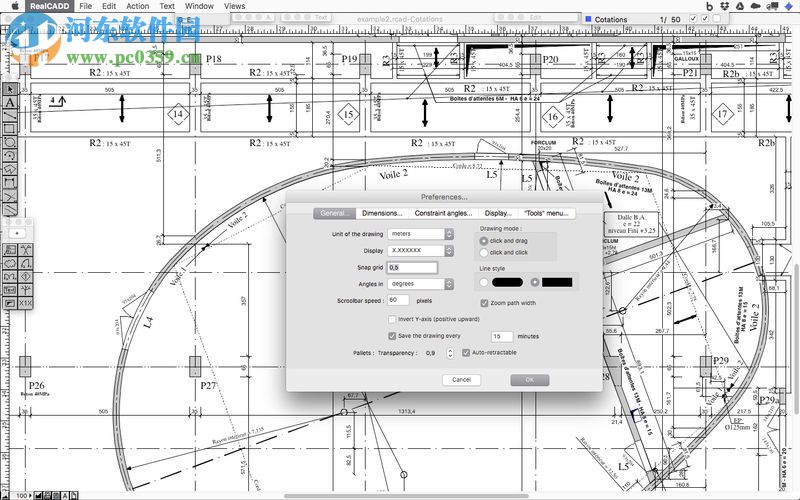Toggle the Auto-retractable checkbox
Image resolution: width=800 pixels, height=500 pixels.
466,353
